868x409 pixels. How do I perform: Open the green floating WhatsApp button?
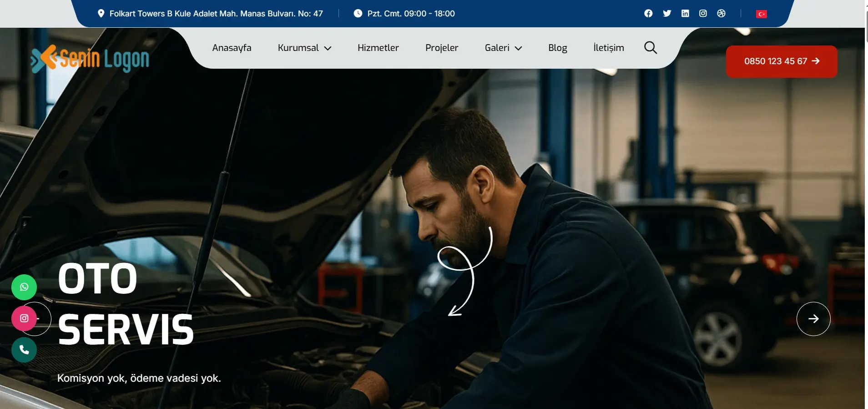[x=24, y=287]
